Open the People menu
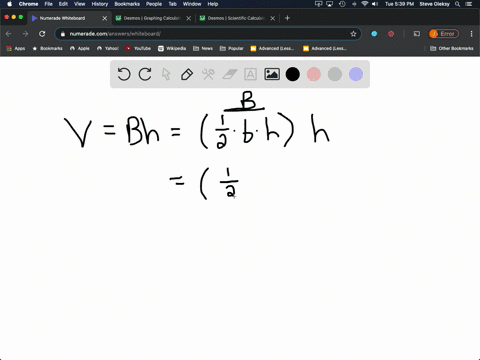This screenshot has height=360, width=480. coord(154,4)
